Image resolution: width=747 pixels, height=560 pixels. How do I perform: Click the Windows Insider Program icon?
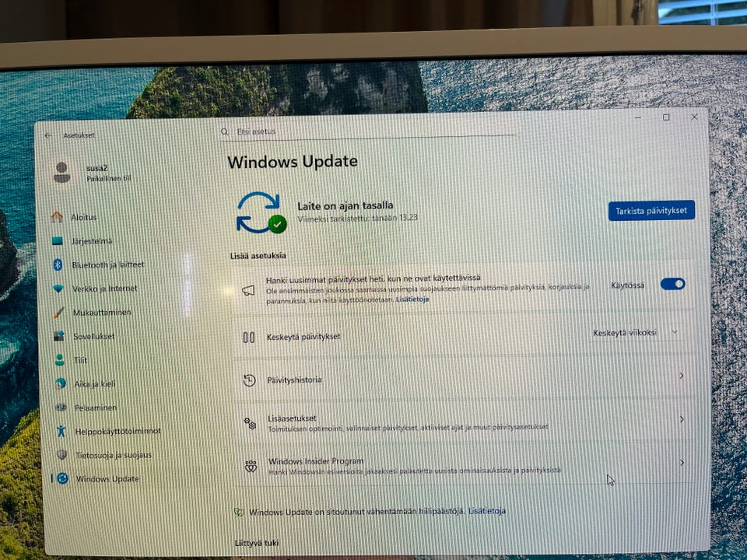click(x=251, y=466)
